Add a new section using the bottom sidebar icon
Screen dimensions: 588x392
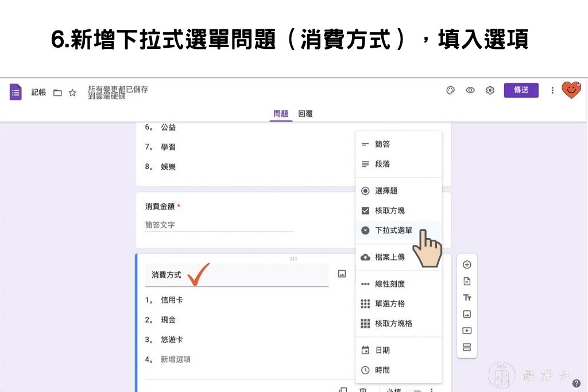point(467,347)
